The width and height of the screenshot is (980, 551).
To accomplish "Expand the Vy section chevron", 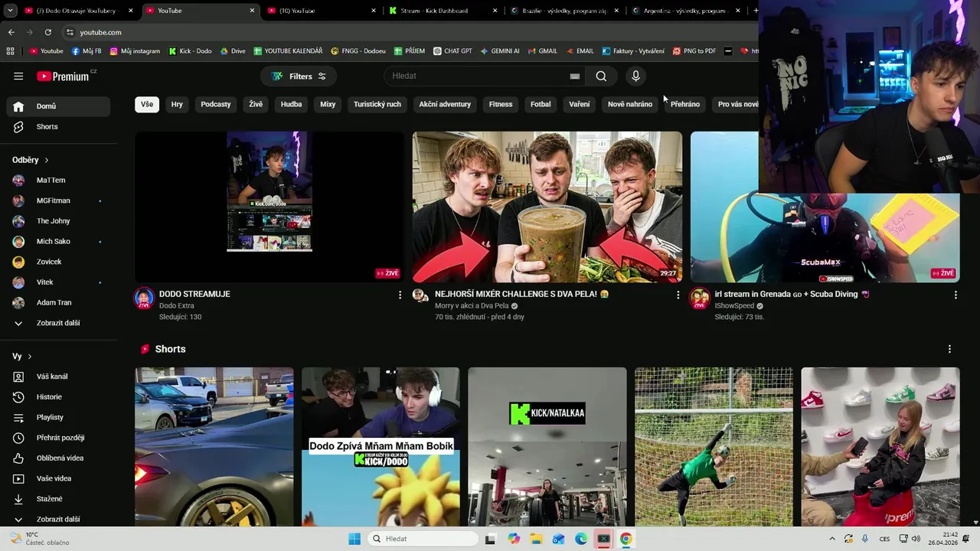I will (x=30, y=357).
